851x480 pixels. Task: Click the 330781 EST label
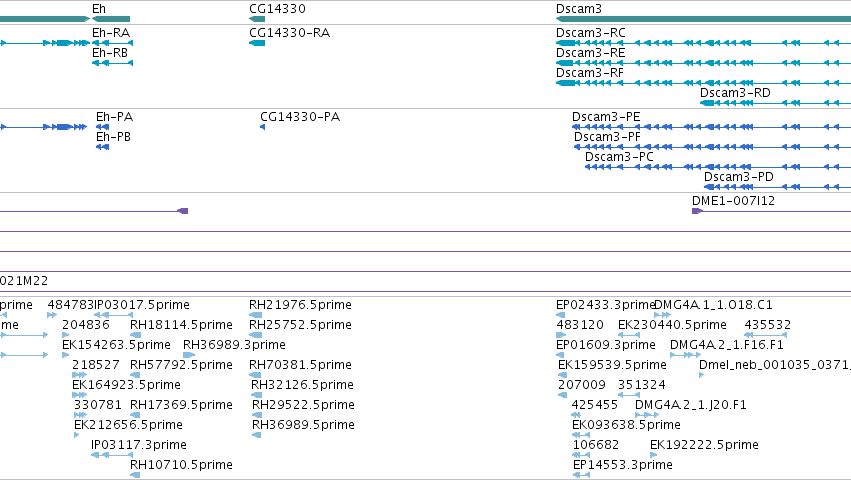pyautogui.click(x=98, y=405)
